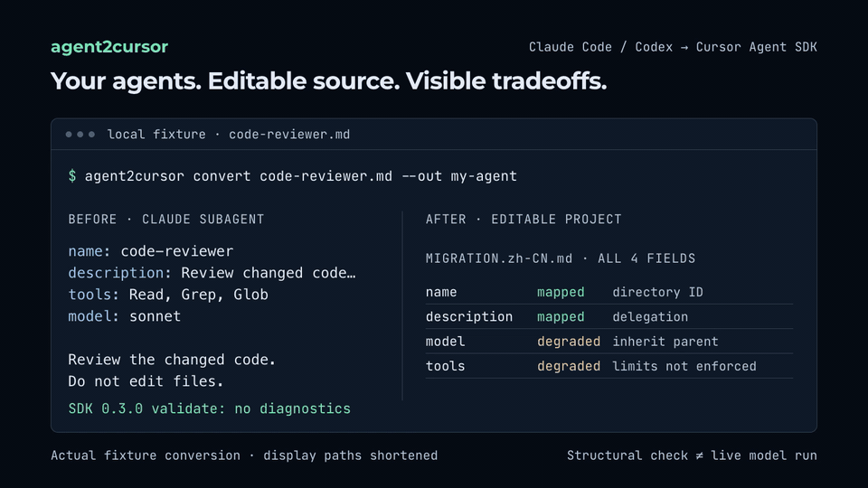Click the 'tools: Read, Grep, Glob' line
The image size is (868, 488).
click(x=168, y=295)
